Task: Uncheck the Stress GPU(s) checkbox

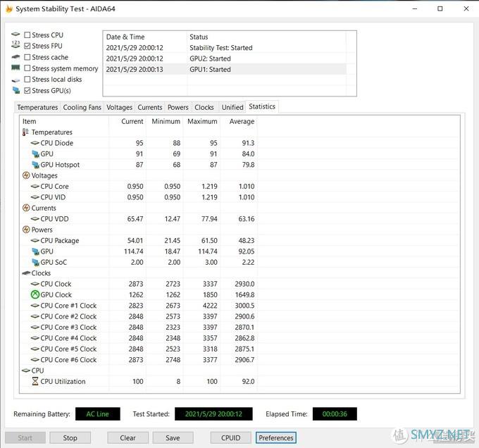Action: (x=27, y=90)
